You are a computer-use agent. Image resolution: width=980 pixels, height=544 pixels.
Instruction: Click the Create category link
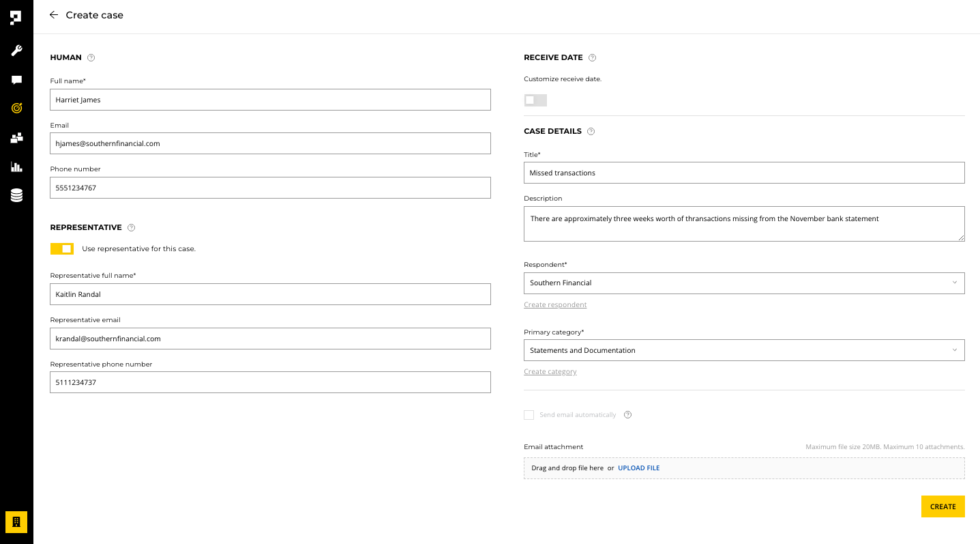tap(550, 372)
